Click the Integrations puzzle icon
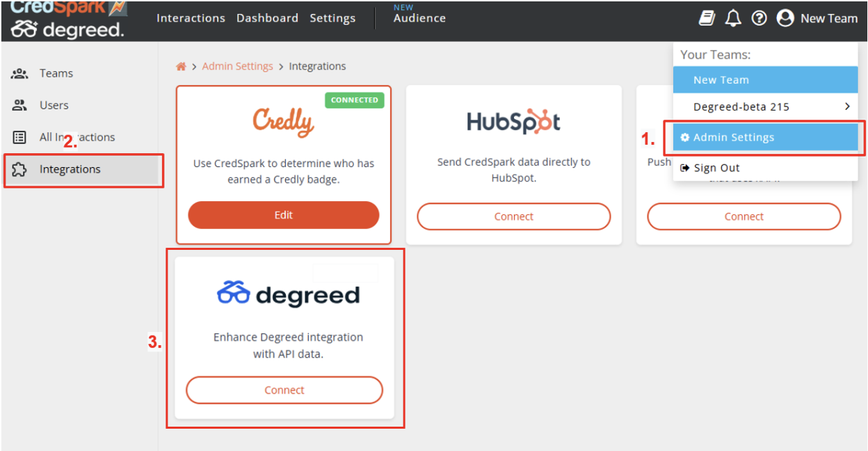This screenshot has height=451, width=868. tap(19, 169)
